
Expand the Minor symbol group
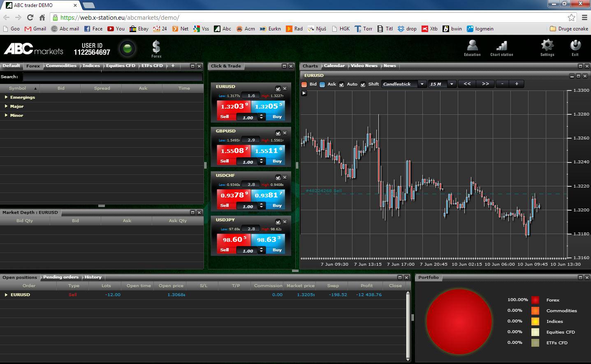pos(6,115)
